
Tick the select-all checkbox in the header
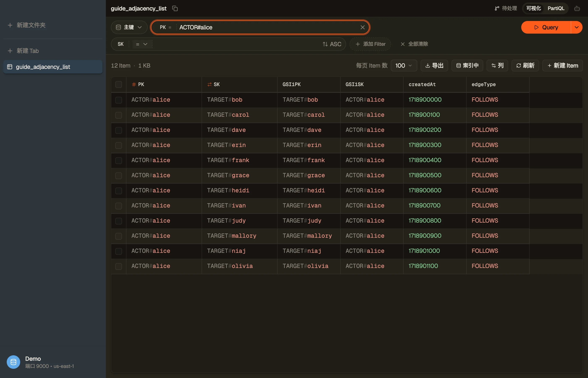click(118, 84)
